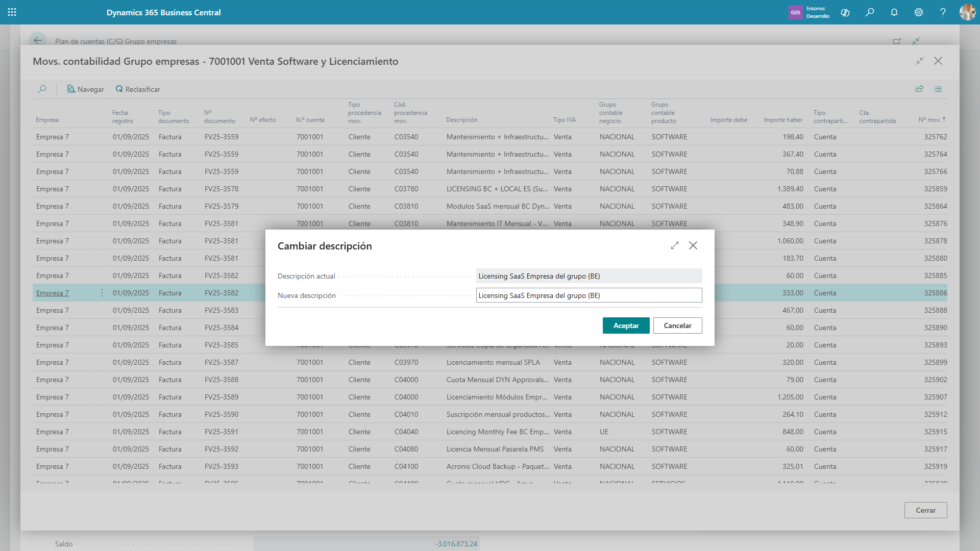This screenshot has height=551, width=980.
Task: Click description Acronis Cloud Backup row
Action: pyautogui.click(x=498, y=466)
